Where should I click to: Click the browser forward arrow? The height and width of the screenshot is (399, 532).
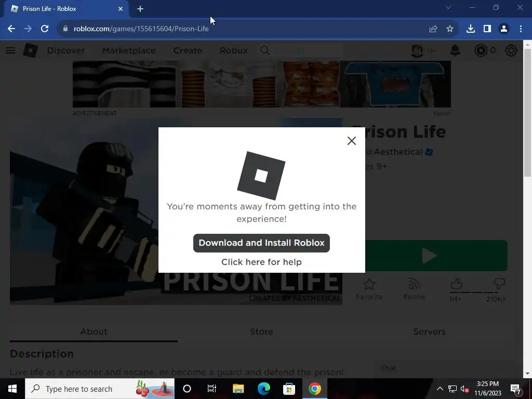(28, 29)
